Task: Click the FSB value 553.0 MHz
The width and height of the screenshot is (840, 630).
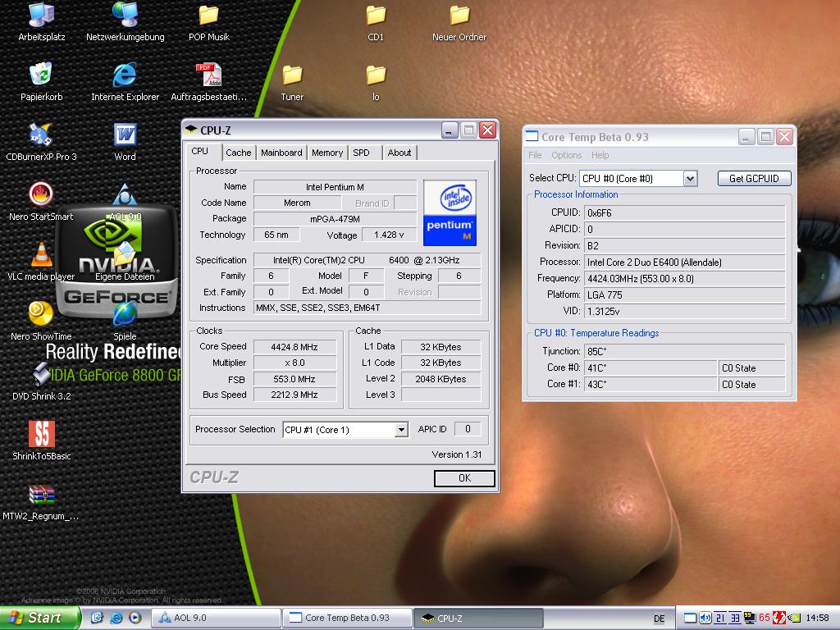Action: click(294, 379)
